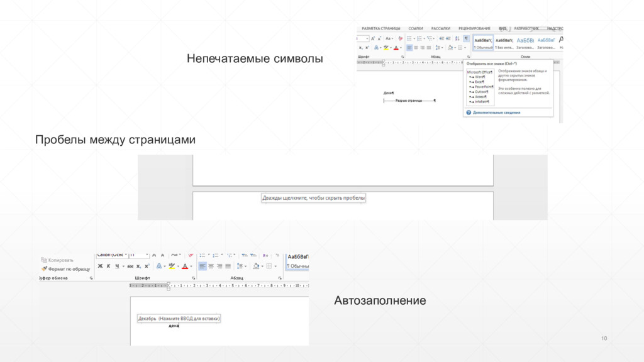Screen dimensions: 644x362
Task: Click Копировать in Автозаполнение screenshot
Action: point(57,260)
